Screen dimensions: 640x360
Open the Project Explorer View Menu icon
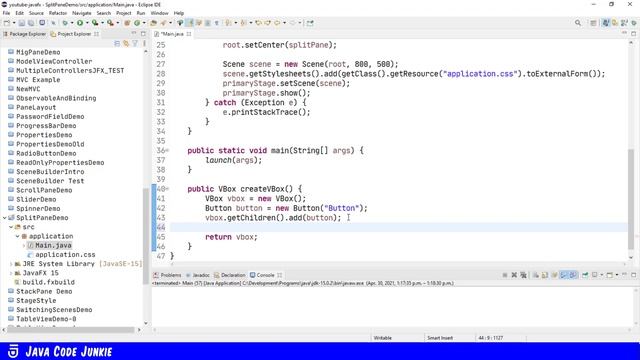(144, 43)
